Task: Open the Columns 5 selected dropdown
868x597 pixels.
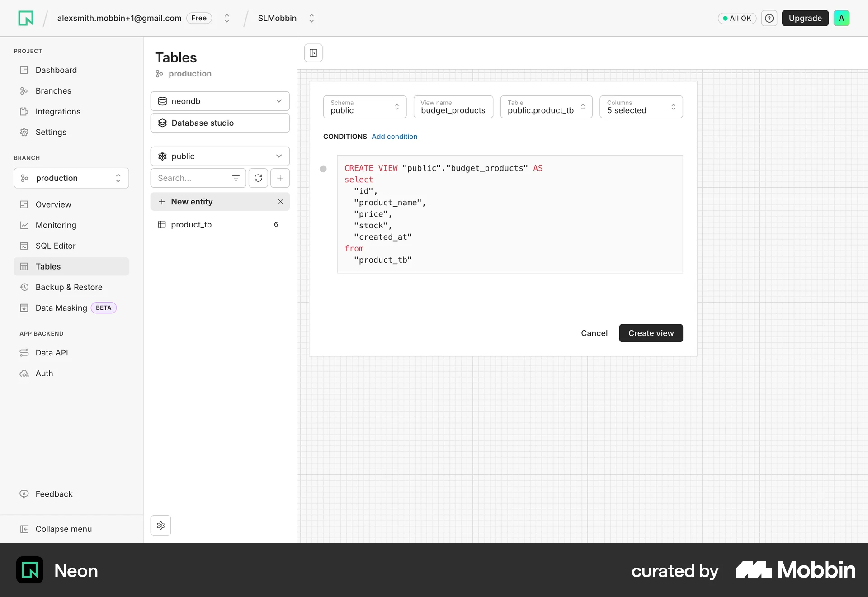Action: [641, 107]
